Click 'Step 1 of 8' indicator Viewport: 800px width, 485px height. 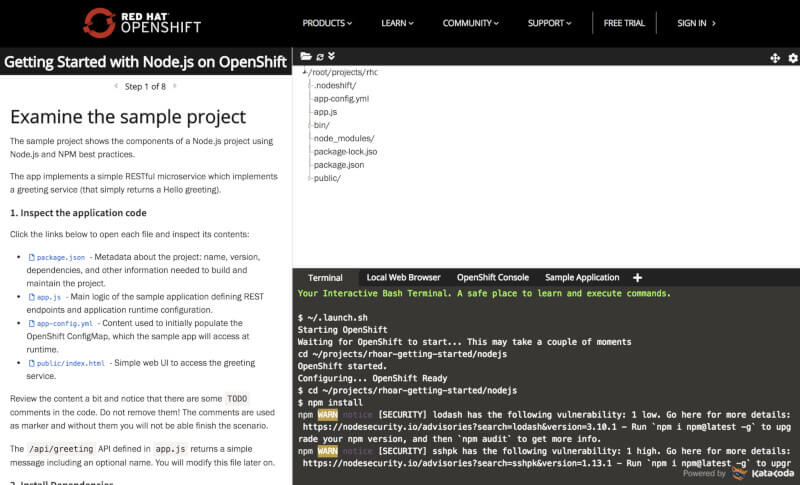145,86
